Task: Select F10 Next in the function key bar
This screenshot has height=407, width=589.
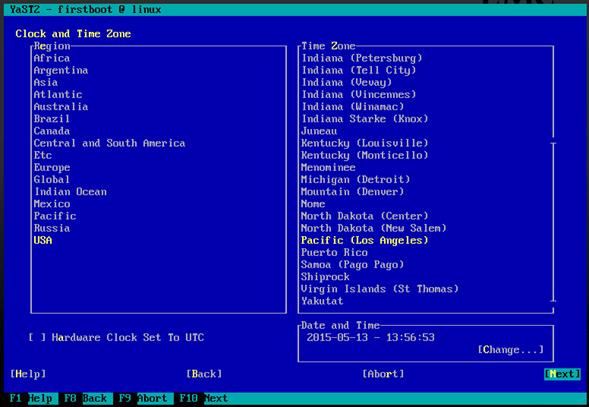Action: (x=203, y=398)
